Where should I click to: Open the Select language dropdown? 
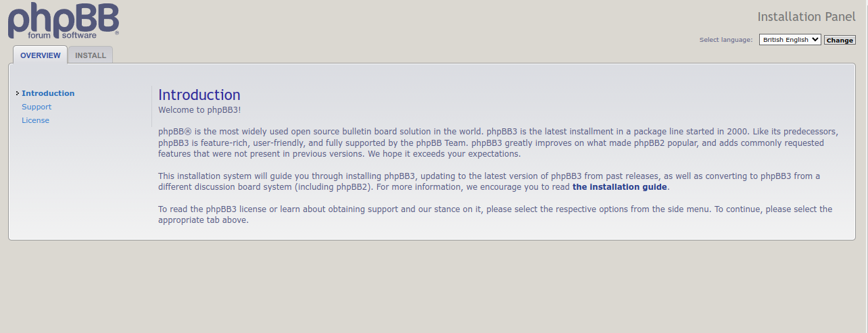(x=789, y=40)
